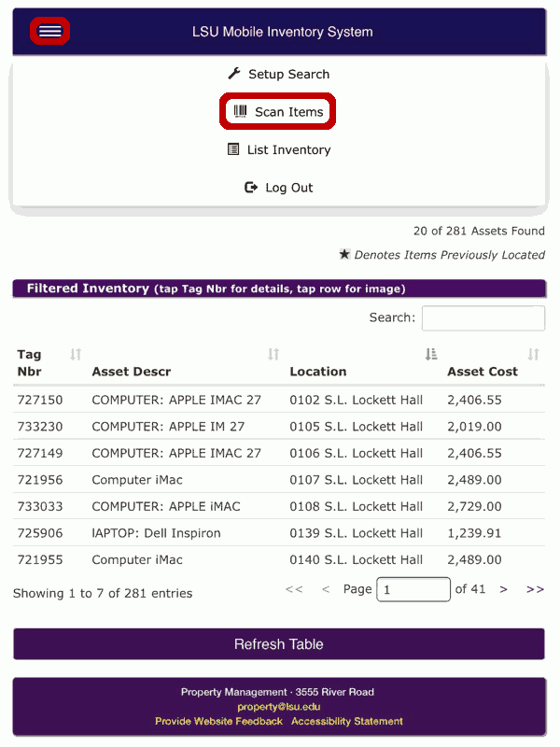Sort by Location column arrows
Viewport: 560px width, 747px height.
(431, 355)
